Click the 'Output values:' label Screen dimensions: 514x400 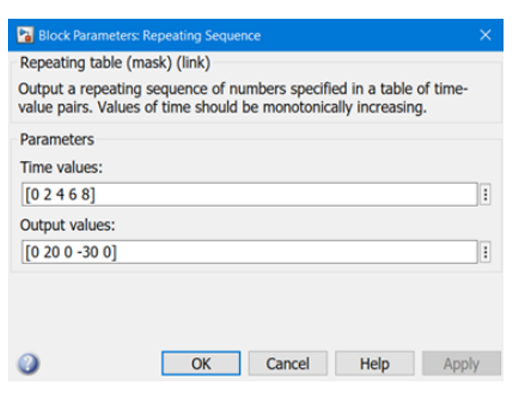pos(68,225)
